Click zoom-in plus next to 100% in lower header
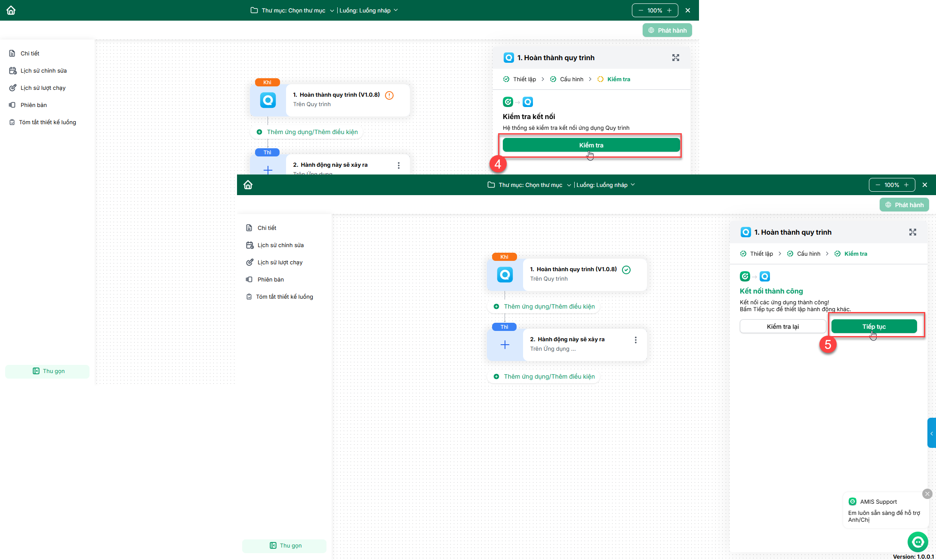The image size is (936, 560). [906, 185]
